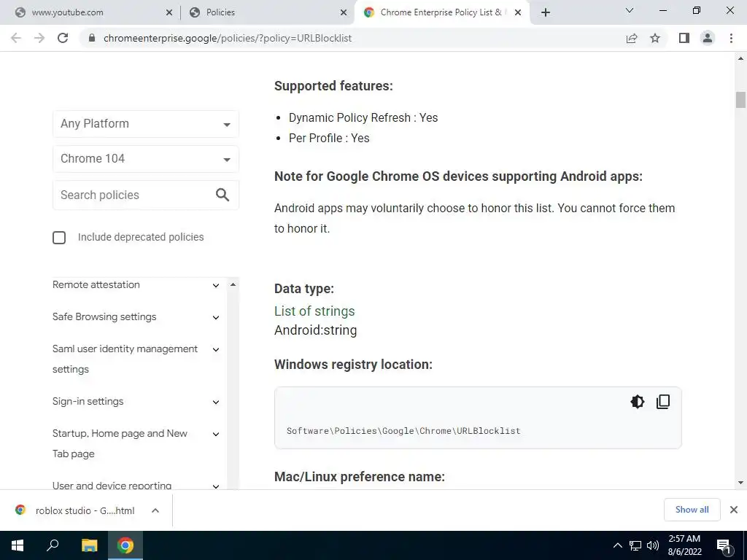Click 'Android:string' text

tap(315, 330)
